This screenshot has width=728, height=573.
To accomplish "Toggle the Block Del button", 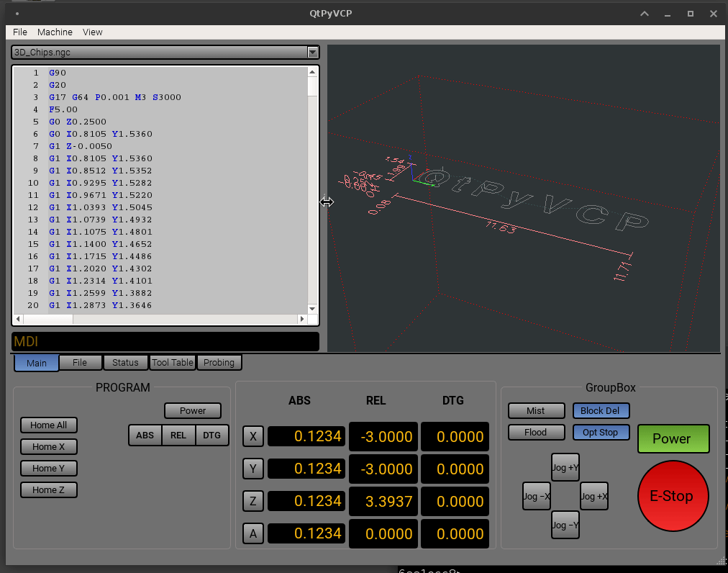I will tap(601, 411).
